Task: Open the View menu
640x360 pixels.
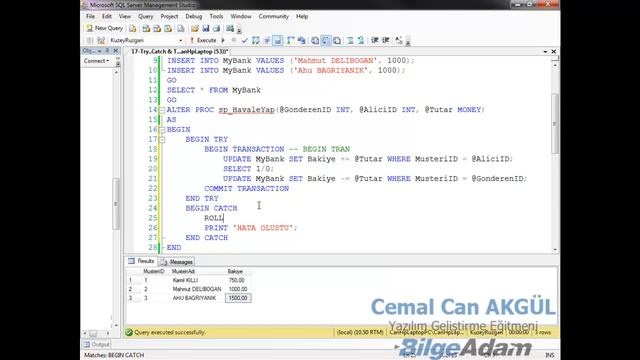Action: point(125,16)
